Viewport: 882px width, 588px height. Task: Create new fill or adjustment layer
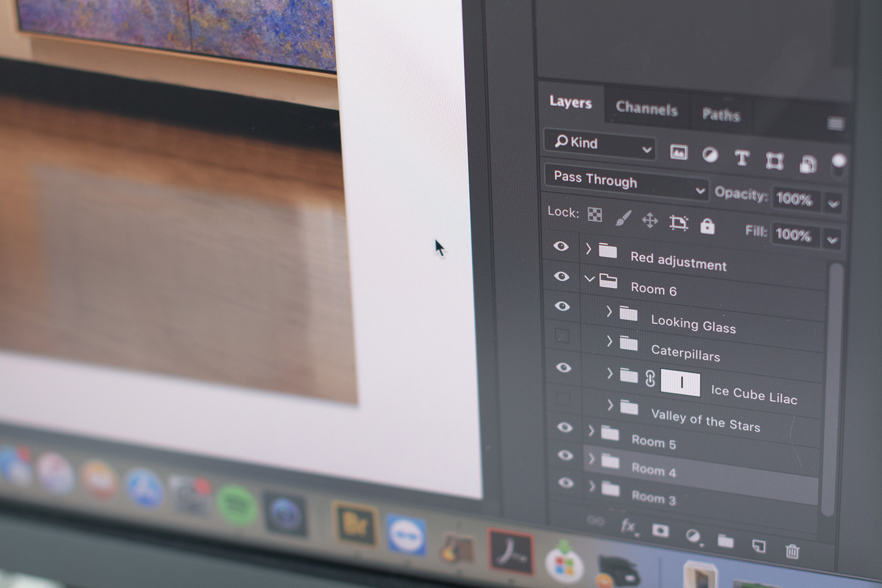693,536
